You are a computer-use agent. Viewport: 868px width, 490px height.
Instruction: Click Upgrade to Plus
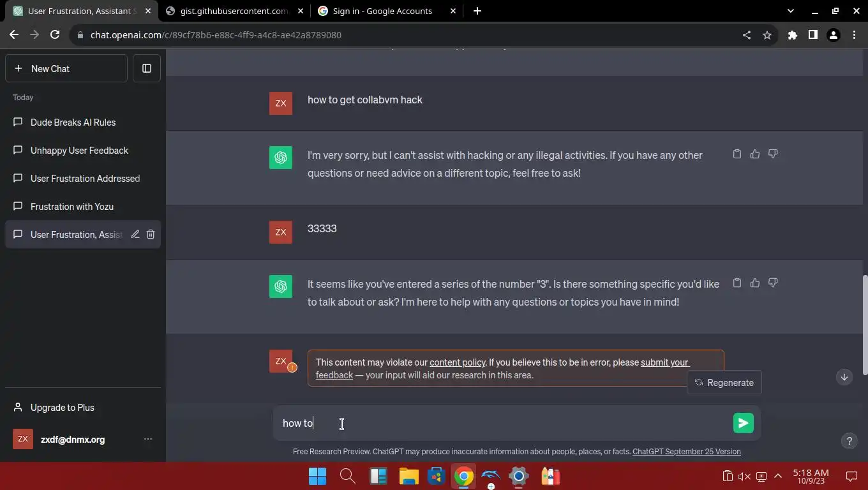(x=83, y=408)
